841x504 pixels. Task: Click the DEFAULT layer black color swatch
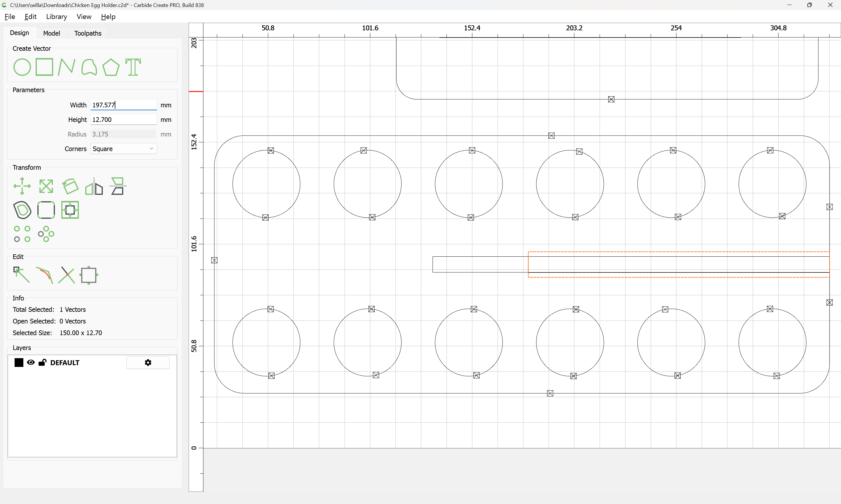19,362
